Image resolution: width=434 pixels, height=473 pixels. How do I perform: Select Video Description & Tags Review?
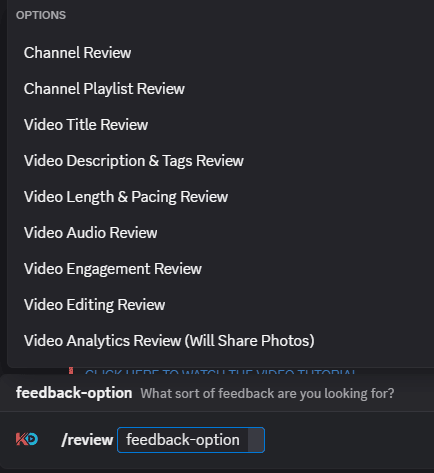click(220, 161)
